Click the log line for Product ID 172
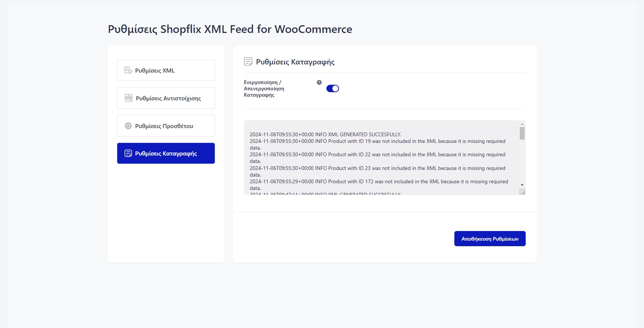Viewport: 644px width, 328px height. point(379,185)
